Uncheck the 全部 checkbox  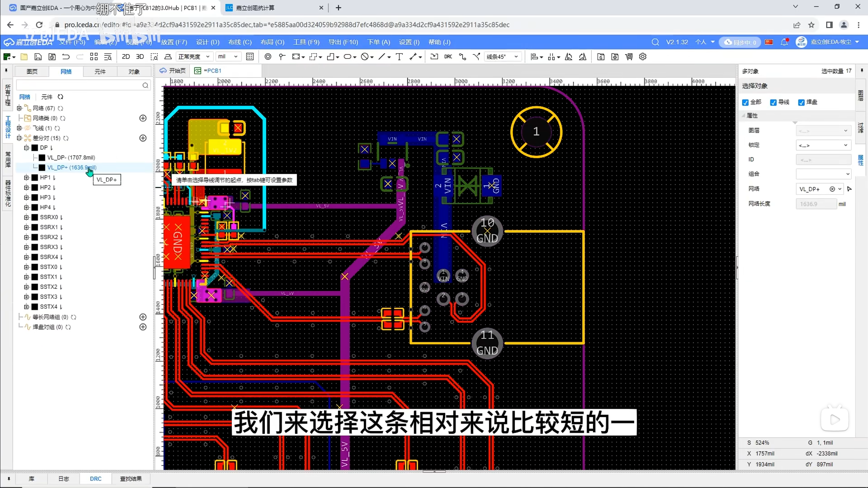click(x=745, y=102)
